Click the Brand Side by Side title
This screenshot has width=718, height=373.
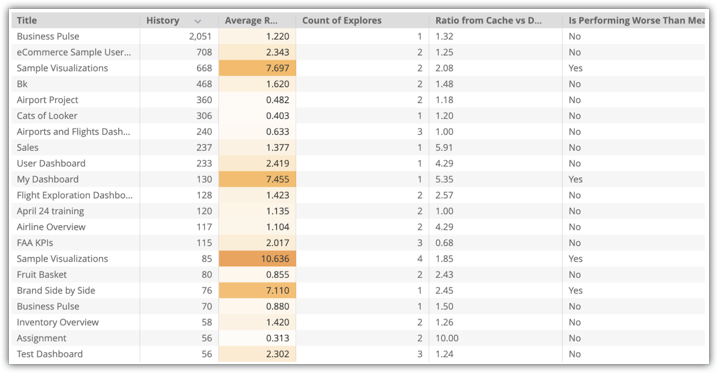(x=56, y=291)
